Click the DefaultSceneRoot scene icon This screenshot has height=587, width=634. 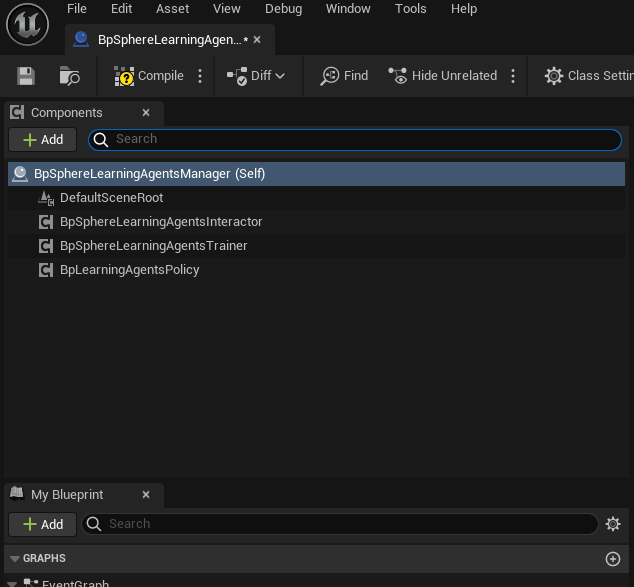click(46, 198)
